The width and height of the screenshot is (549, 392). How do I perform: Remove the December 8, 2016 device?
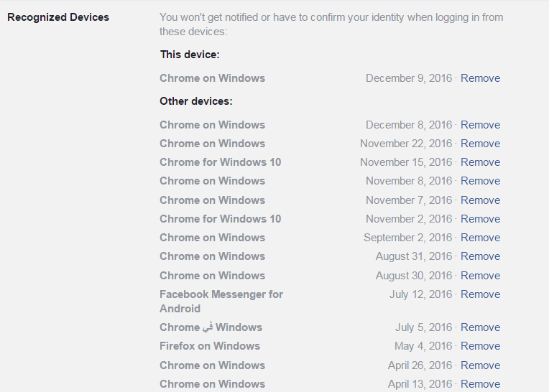coord(480,125)
